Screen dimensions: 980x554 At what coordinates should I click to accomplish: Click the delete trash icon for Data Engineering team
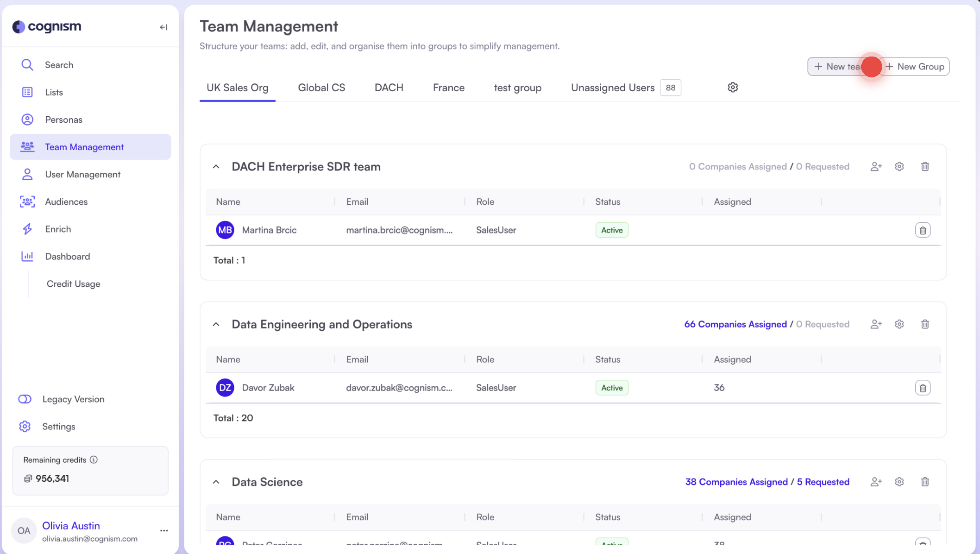click(x=925, y=324)
